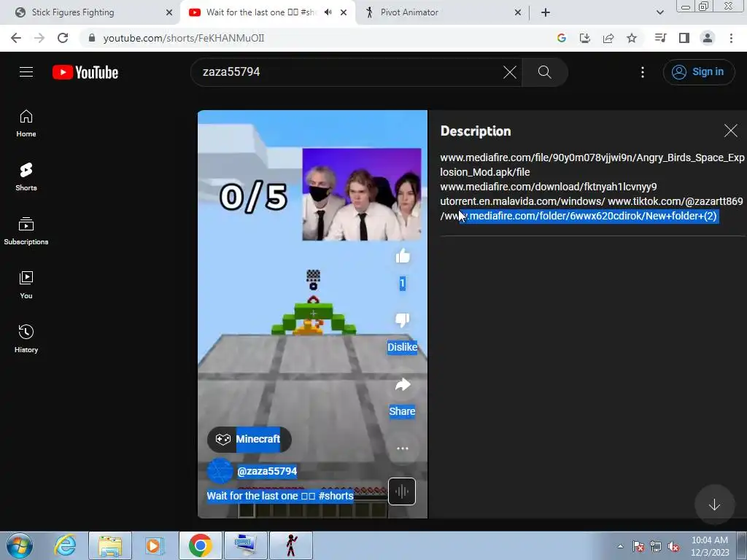Image resolution: width=747 pixels, height=560 pixels.
Task: Bookmark this page with the star
Action: 632,38
